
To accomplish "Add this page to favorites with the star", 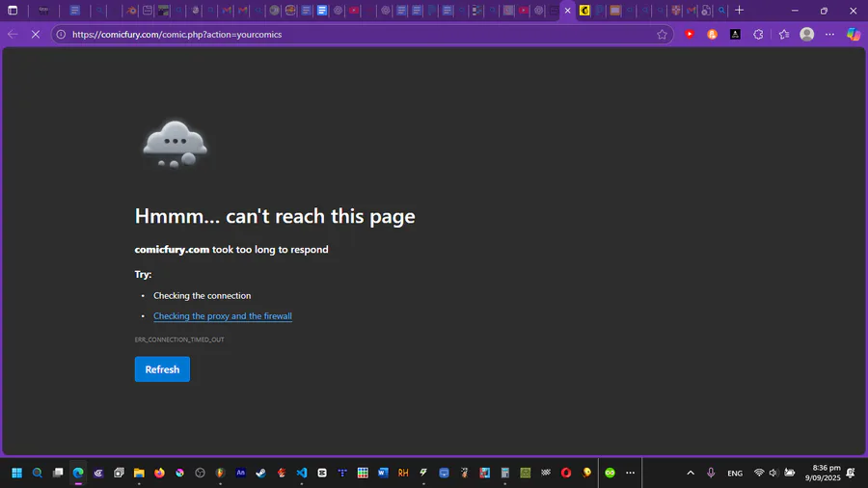I will 662,35.
